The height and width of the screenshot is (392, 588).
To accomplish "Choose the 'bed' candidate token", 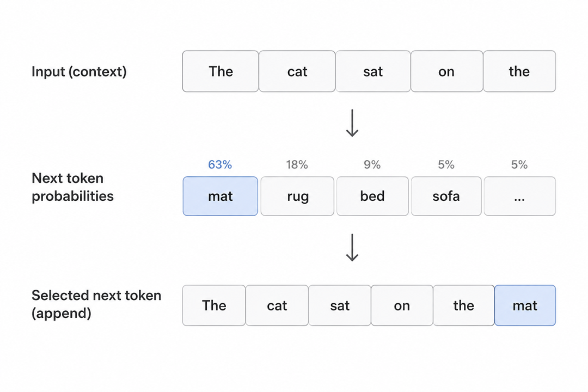I will pyautogui.click(x=372, y=196).
